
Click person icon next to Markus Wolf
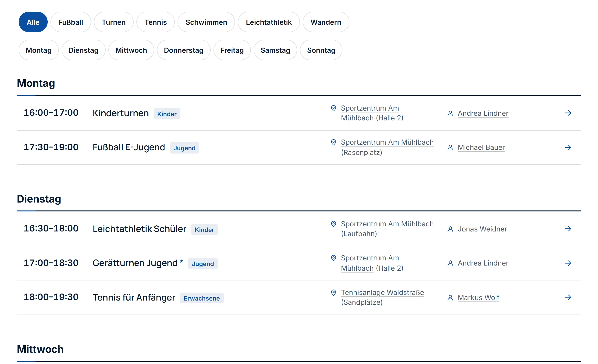(450, 297)
